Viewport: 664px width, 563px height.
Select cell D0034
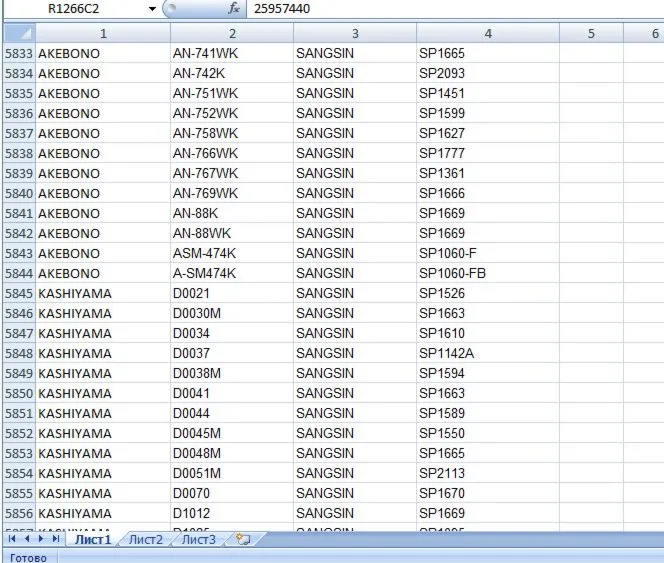[x=232, y=333]
